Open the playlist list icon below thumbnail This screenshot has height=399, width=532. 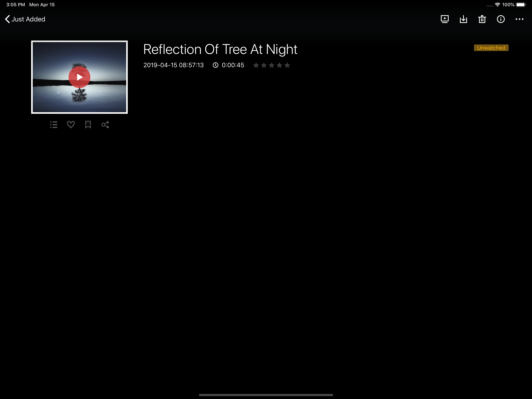54,125
